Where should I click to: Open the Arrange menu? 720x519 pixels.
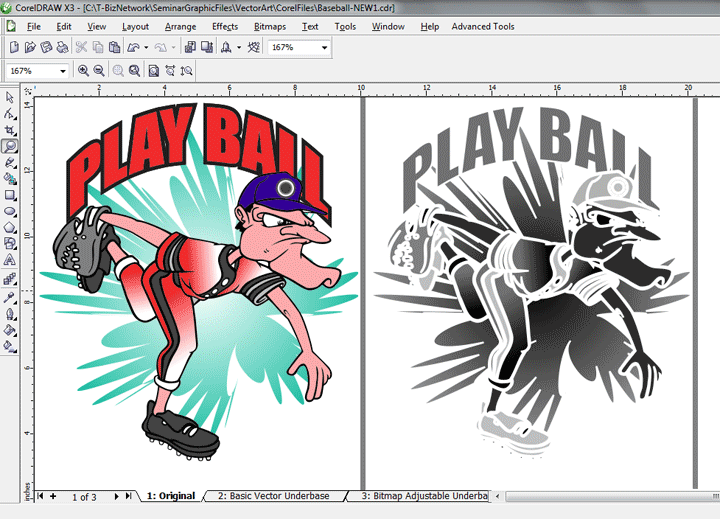click(180, 27)
